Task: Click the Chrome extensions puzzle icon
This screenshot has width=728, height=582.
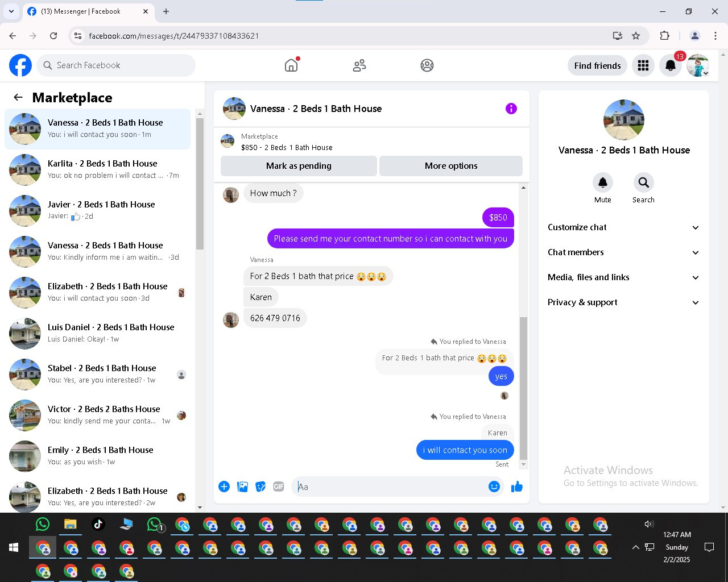Action: [x=664, y=36]
